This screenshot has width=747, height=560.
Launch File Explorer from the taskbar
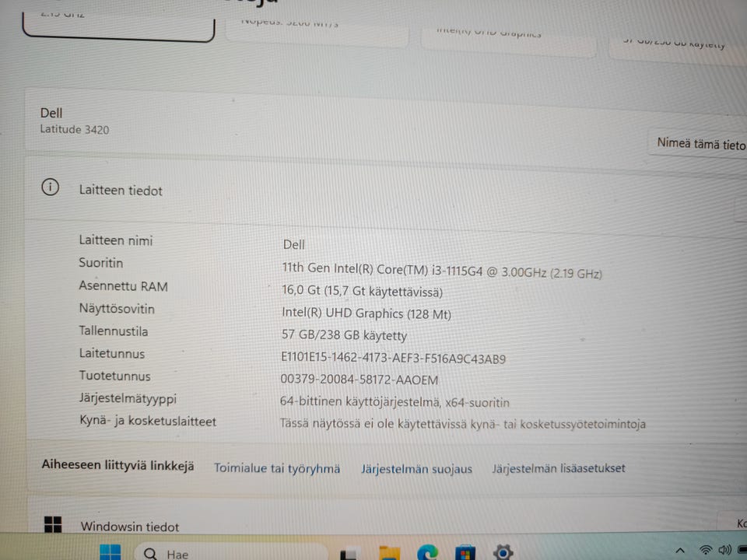click(x=389, y=553)
